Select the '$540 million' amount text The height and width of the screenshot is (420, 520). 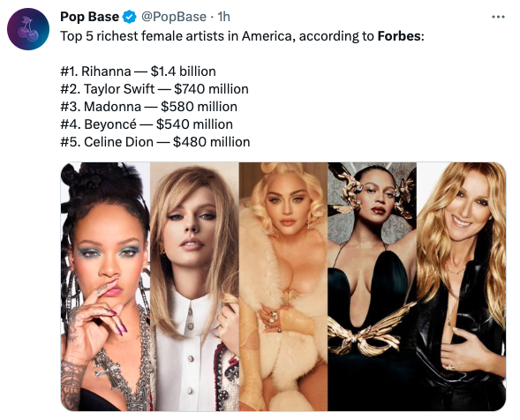(x=194, y=124)
